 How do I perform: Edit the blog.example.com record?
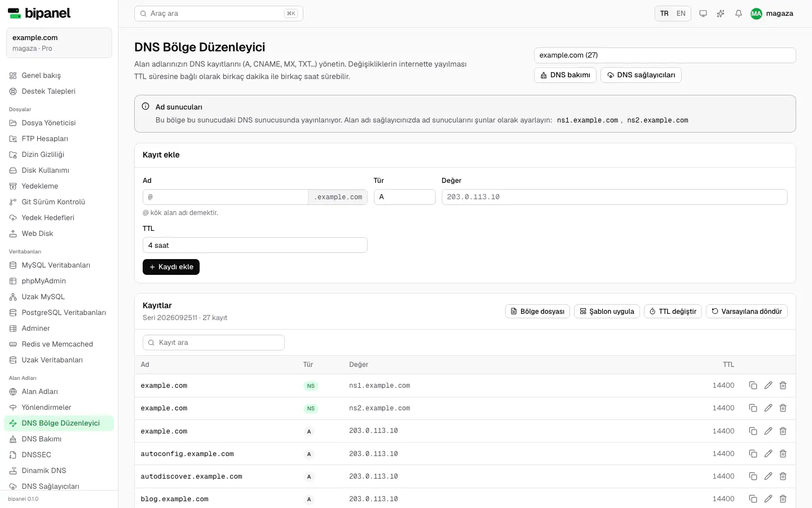768,499
